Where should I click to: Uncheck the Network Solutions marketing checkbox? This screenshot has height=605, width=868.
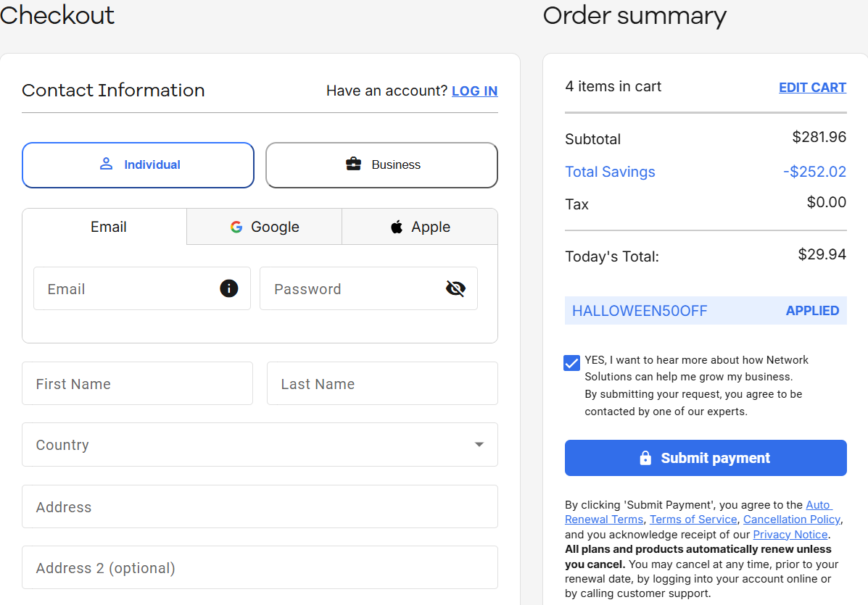coord(571,363)
